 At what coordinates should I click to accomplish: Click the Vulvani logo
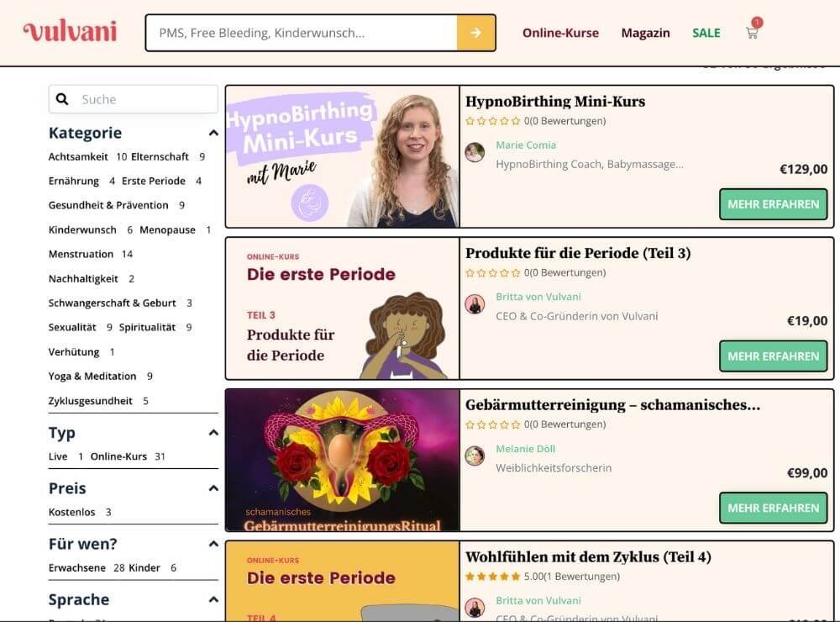point(70,32)
